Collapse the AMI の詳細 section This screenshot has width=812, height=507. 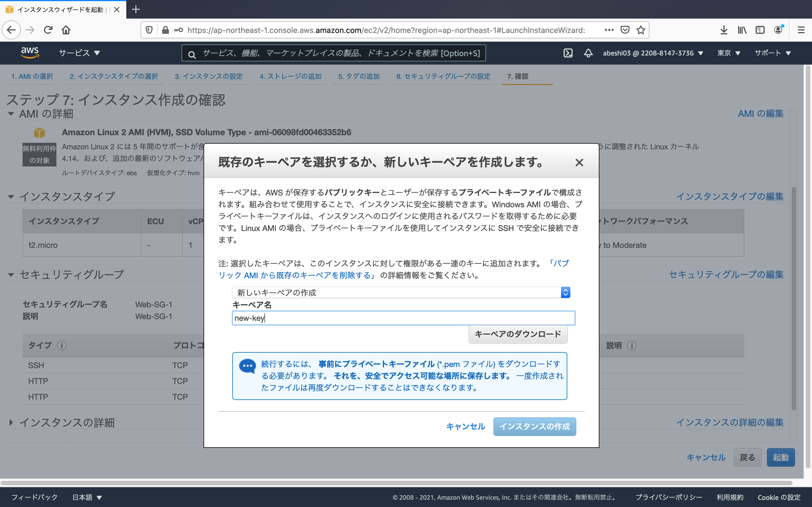(10, 114)
